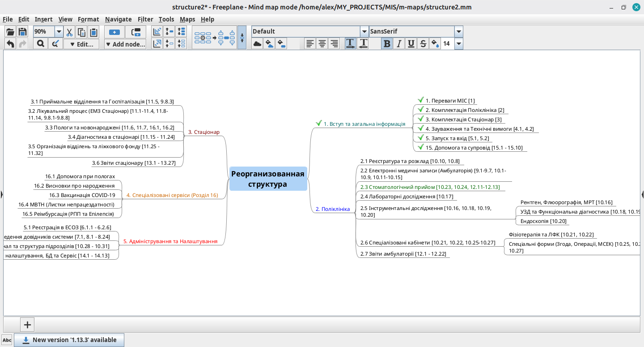Toggle the cloud around node
This screenshot has width=644, height=347.
click(257, 43)
